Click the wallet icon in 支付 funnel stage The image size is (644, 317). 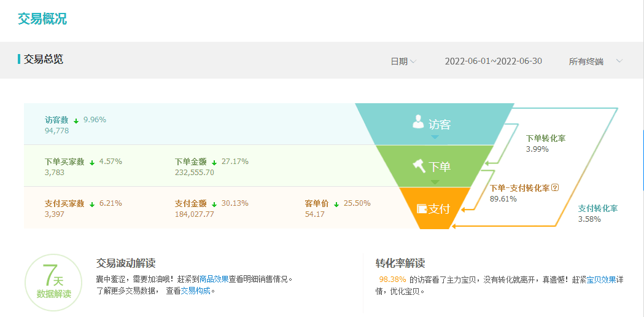(x=422, y=208)
